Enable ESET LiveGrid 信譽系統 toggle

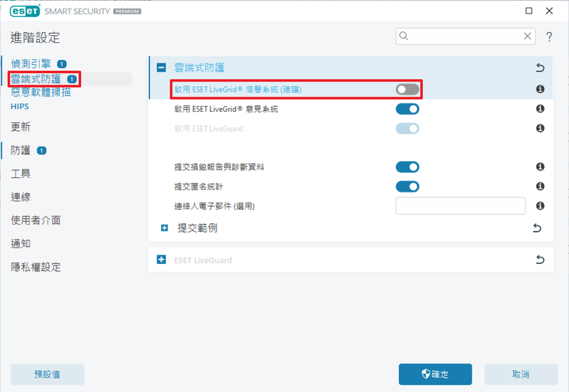pos(407,89)
